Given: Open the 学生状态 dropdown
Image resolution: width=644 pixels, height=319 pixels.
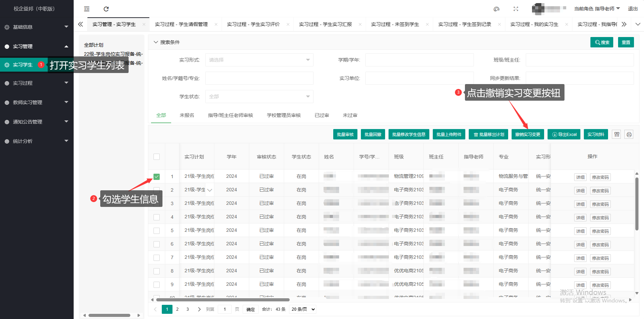Looking at the screenshot, I should 259,97.
